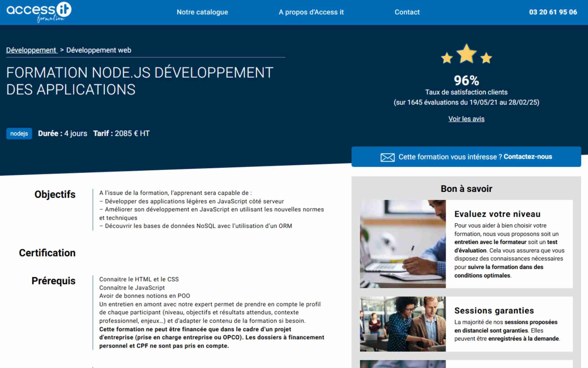Follow the Développement breadcrumb link

pos(32,50)
